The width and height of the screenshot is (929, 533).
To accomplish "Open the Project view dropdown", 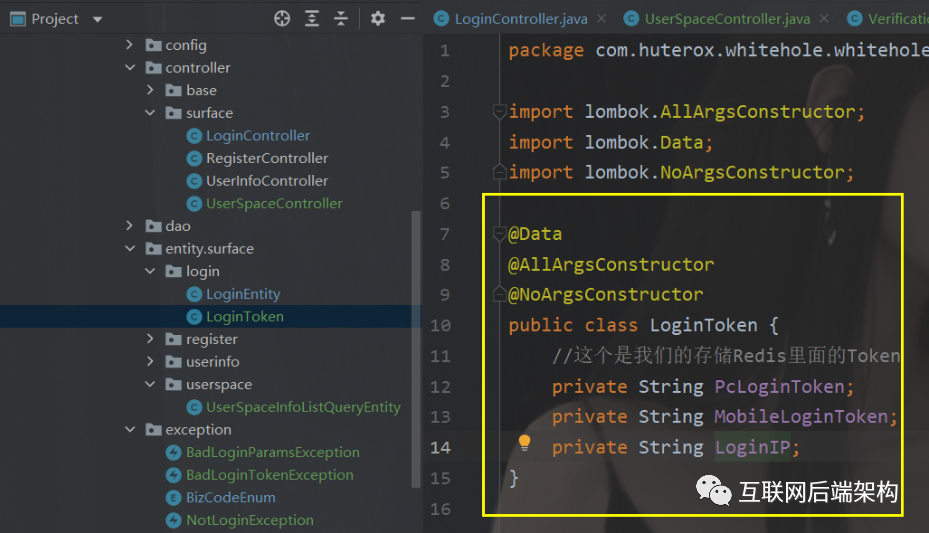I will 98,20.
